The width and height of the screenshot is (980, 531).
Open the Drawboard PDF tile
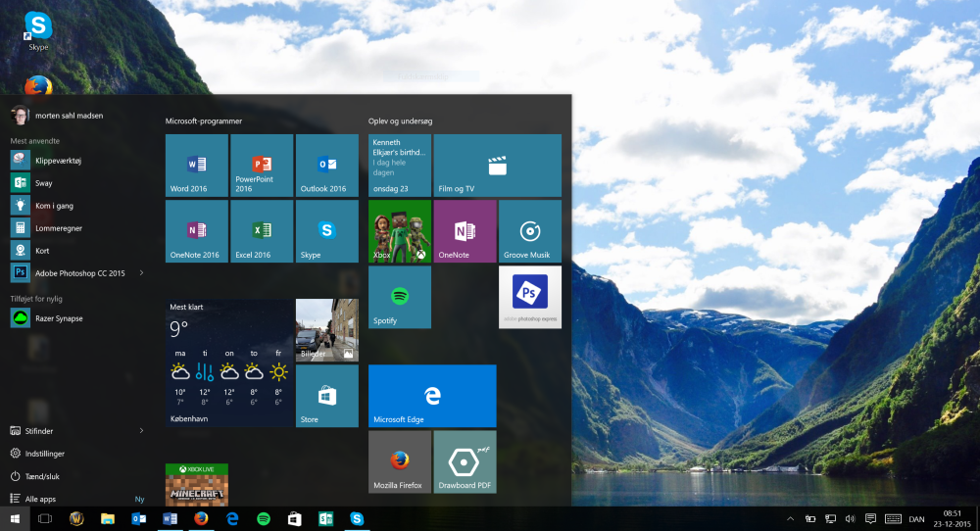pyautogui.click(x=465, y=461)
